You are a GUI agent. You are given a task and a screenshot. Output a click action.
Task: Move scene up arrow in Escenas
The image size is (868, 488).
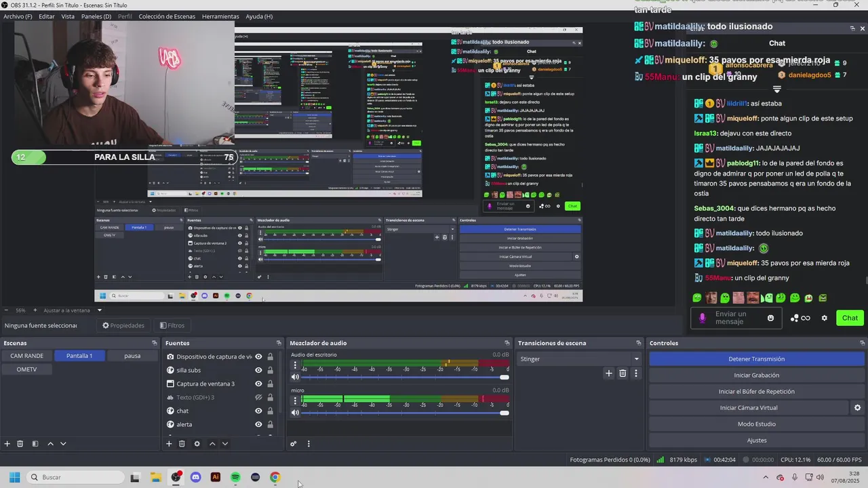[50, 444]
